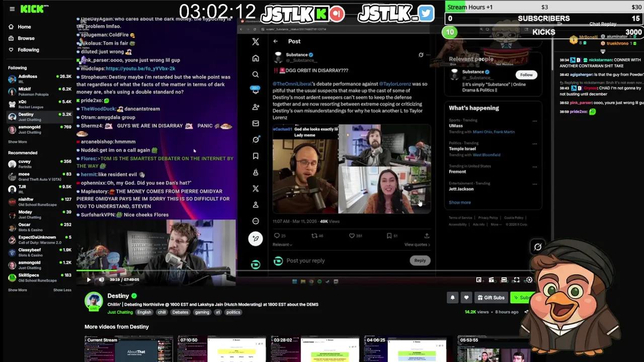Toggle fullscreen in the video player
The image size is (644, 362).
pyautogui.click(x=516, y=280)
